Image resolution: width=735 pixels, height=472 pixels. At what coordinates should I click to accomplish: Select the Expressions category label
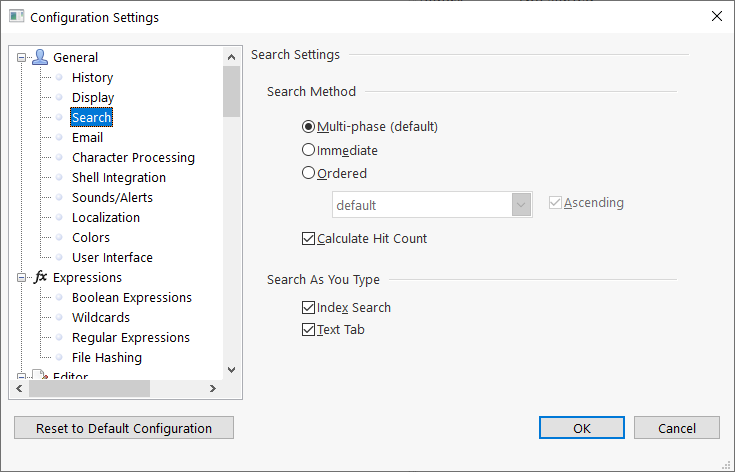point(87,277)
